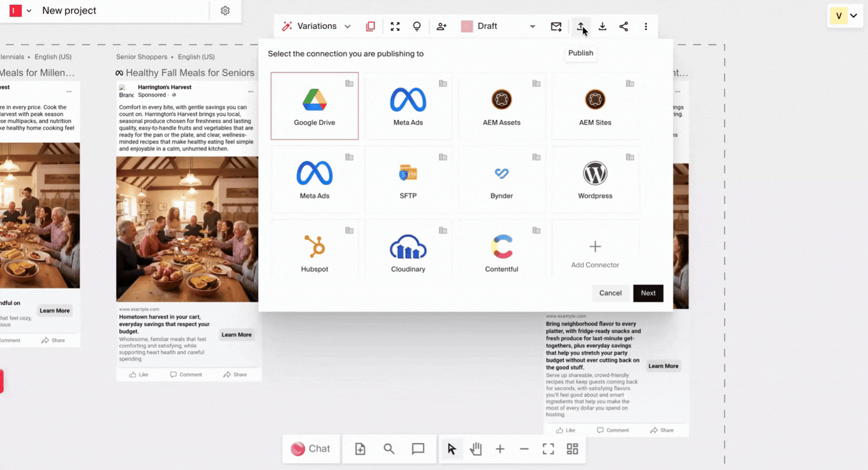Click the lightbulb ideas icon
This screenshot has width=868, height=470.
click(417, 26)
